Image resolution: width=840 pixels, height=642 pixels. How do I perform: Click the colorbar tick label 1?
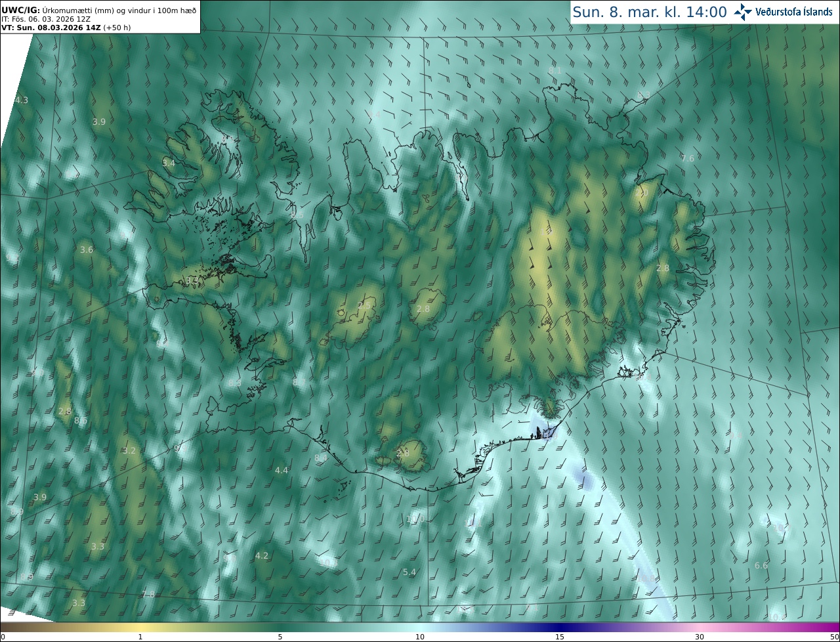coord(140,637)
